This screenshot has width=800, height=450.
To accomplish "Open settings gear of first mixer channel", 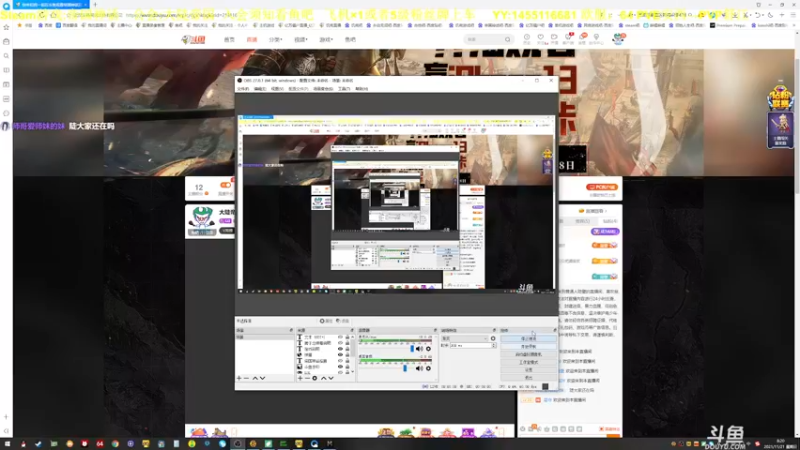I will coord(428,349).
